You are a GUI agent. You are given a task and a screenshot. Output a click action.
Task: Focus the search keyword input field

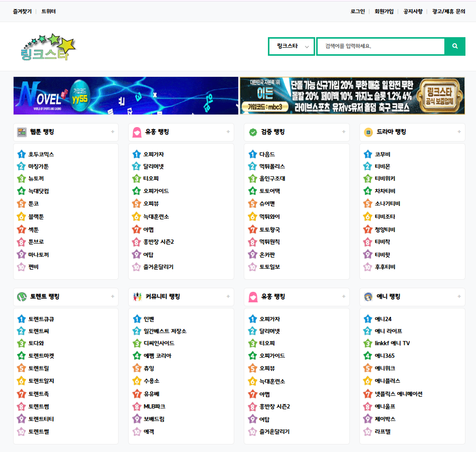tap(380, 46)
